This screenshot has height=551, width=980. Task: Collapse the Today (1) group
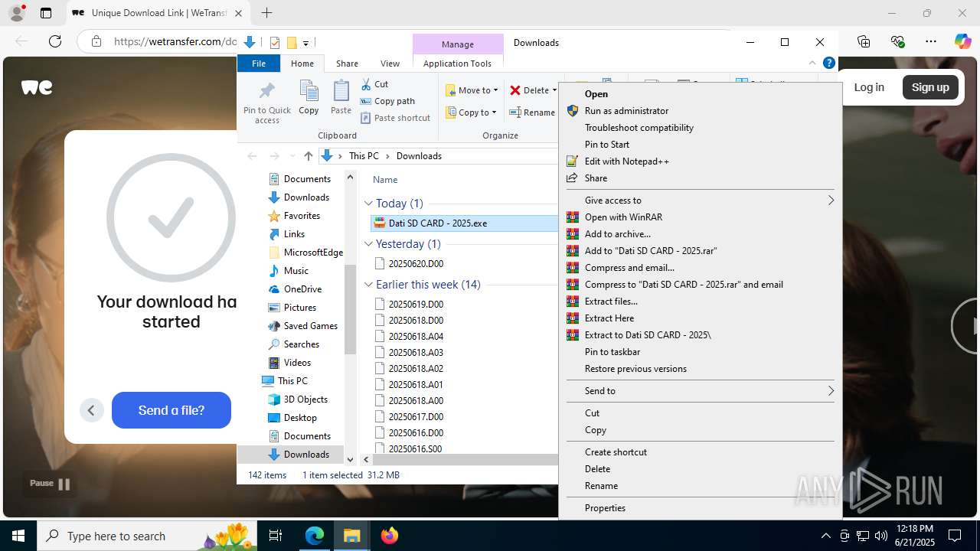tap(368, 204)
